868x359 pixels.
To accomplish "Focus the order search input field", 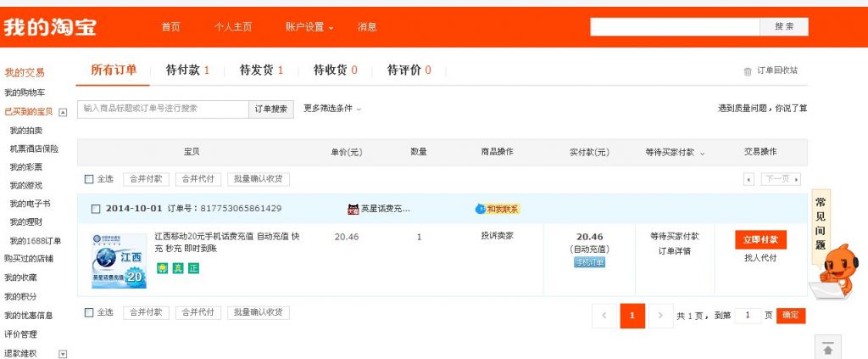I will (164, 109).
